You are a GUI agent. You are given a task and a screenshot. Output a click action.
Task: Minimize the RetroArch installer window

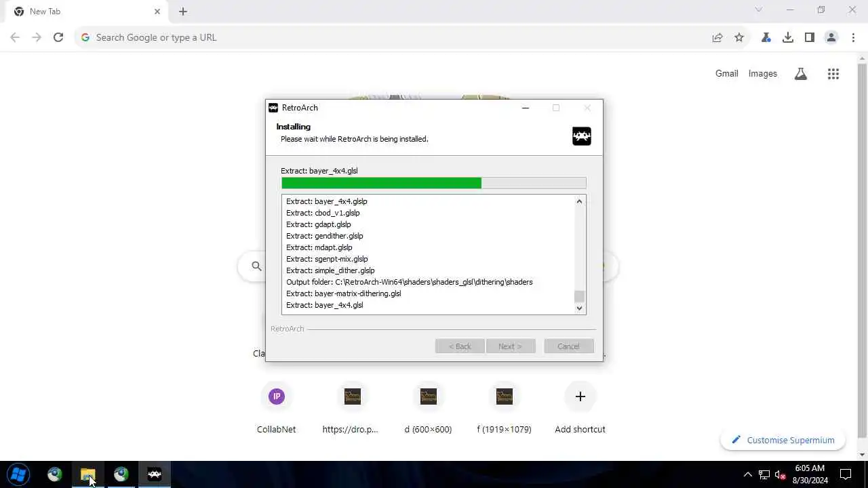pyautogui.click(x=526, y=108)
